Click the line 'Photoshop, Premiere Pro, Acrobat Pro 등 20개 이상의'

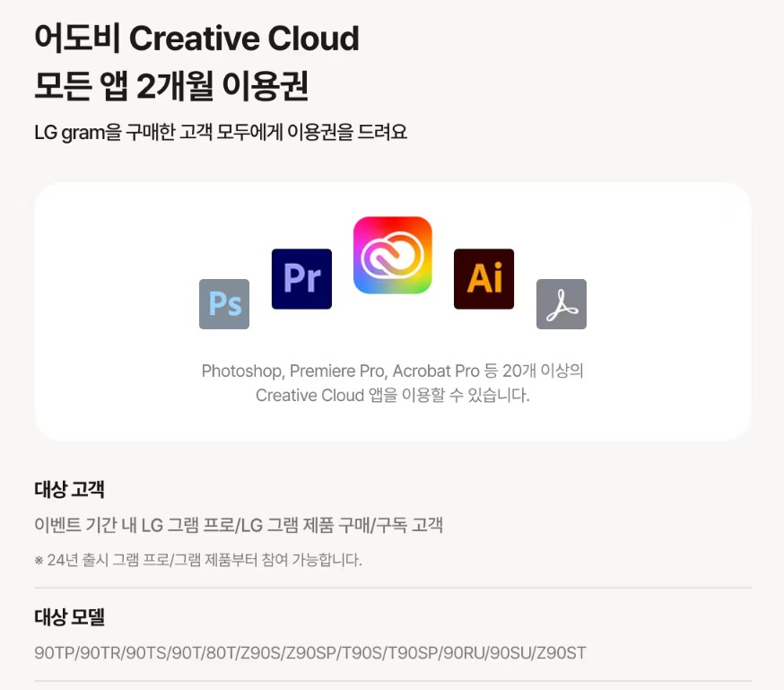tap(393, 371)
